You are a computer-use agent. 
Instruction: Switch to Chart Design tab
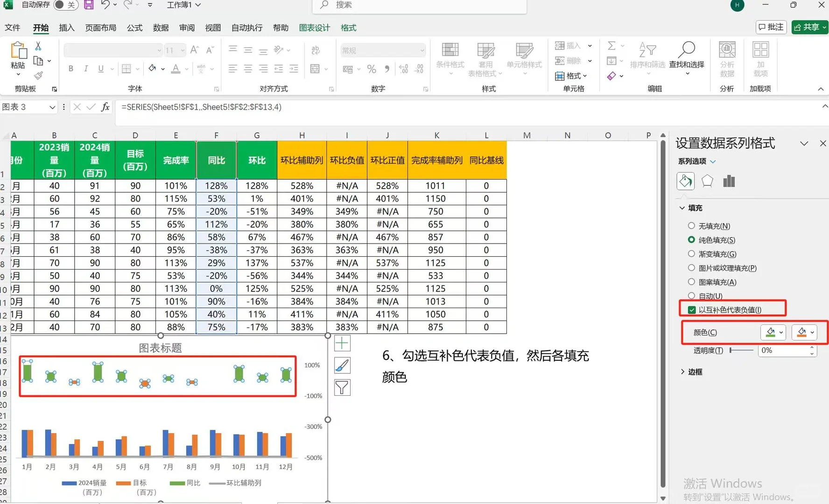tap(314, 28)
